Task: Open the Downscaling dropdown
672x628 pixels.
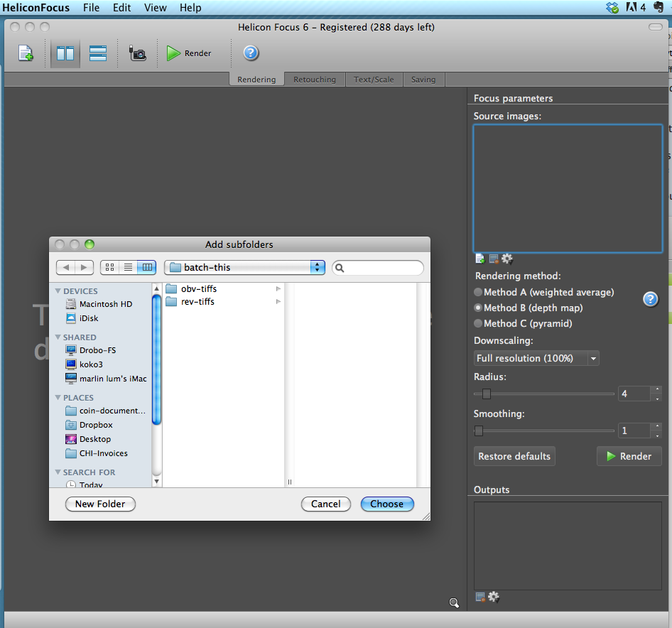Action: tap(536, 358)
